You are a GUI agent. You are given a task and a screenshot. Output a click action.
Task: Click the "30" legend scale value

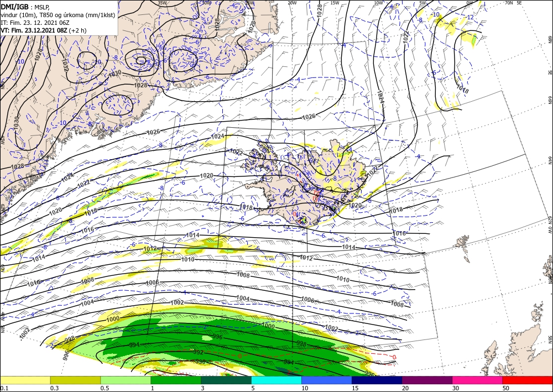(x=455, y=388)
